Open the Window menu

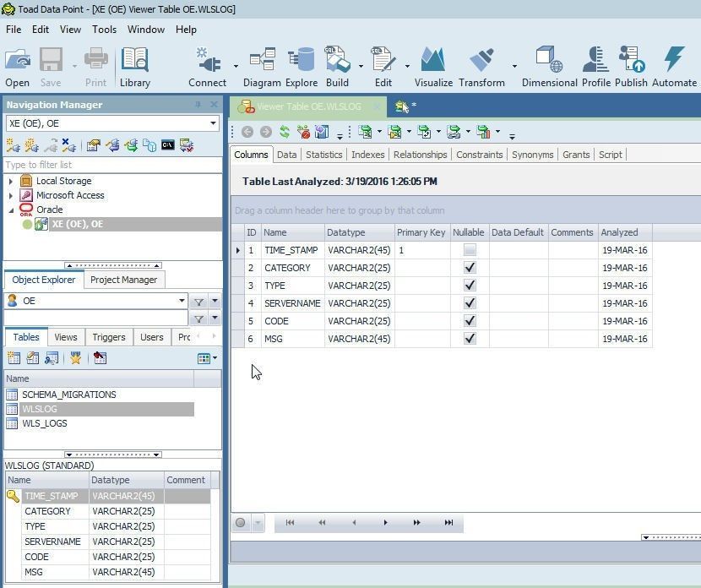pos(146,30)
